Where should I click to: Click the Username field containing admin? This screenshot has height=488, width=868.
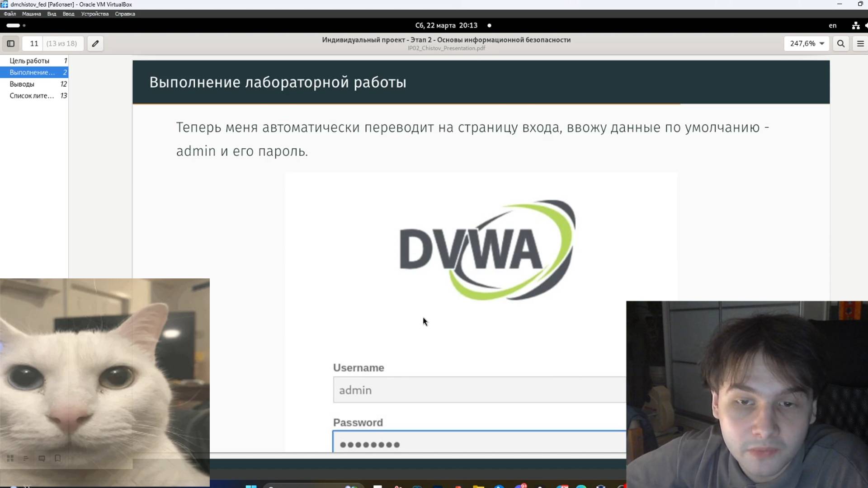479,390
